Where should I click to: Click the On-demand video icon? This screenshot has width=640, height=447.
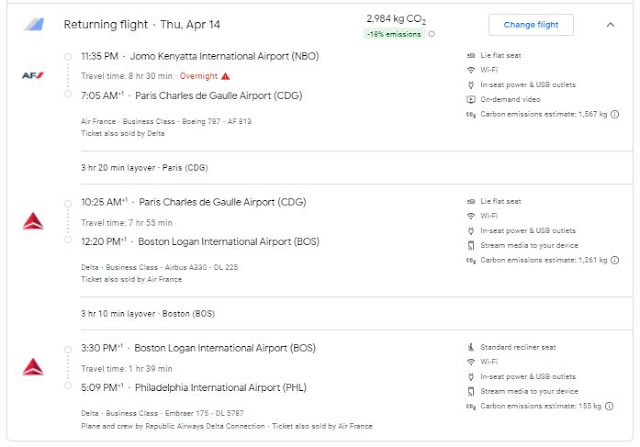tap(471, 100)
